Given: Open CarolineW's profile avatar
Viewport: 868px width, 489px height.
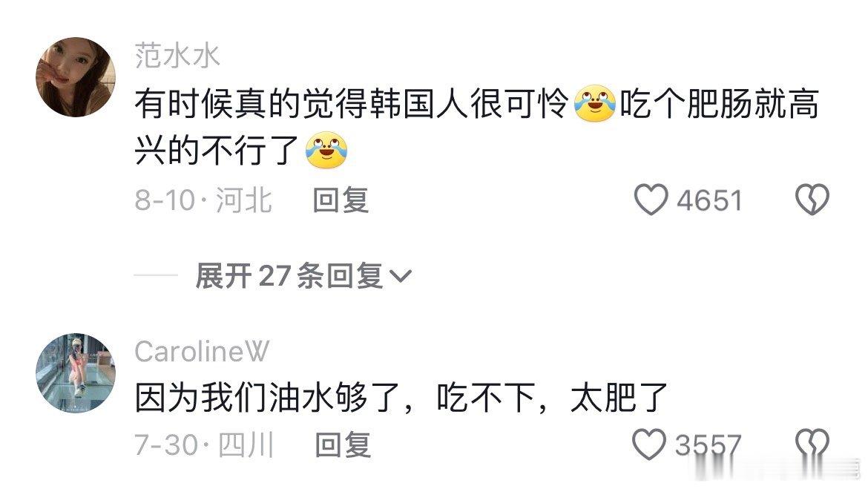Looking at the screenshot, I should click(76, 373).
